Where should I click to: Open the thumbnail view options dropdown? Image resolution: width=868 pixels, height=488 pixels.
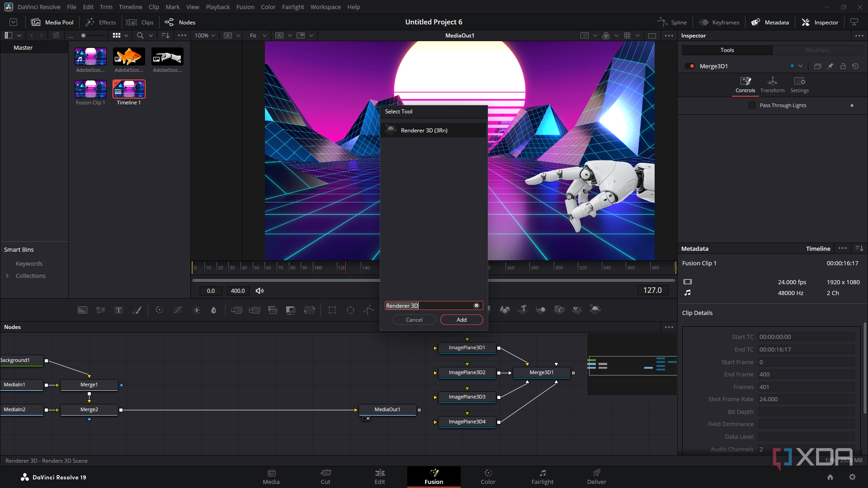coord(126,35)
